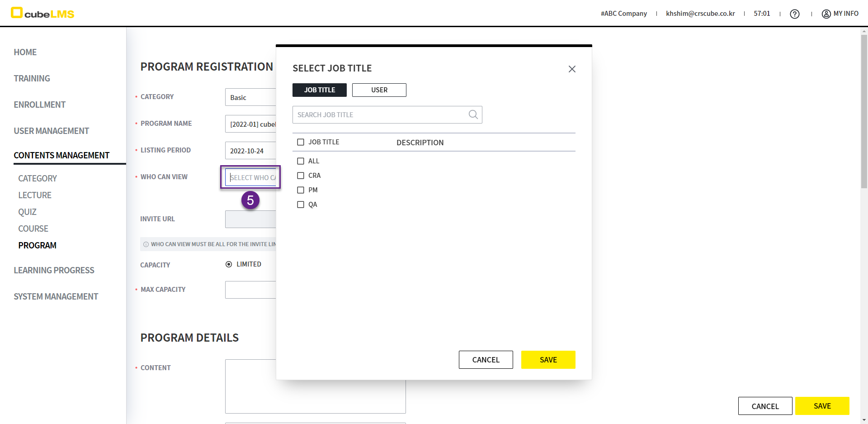Open the help question mark icon
Image resolution: width=868 pixels, height=424 pixels.
794,14
